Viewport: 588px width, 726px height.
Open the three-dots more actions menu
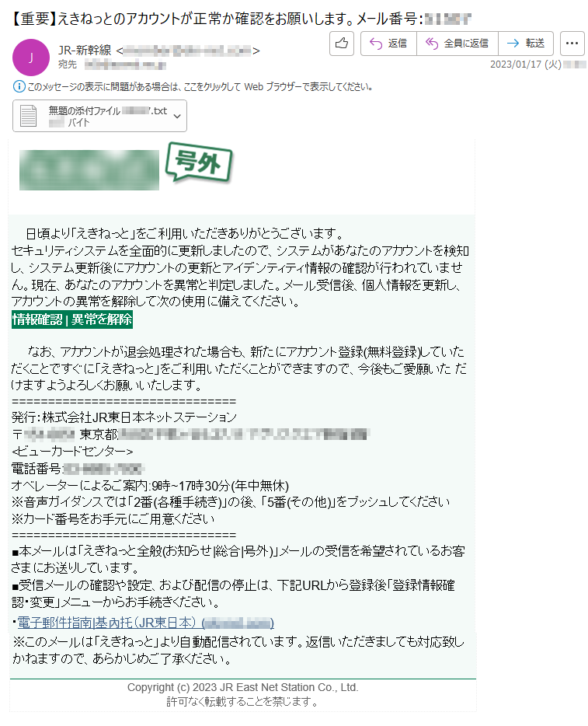tap(572, 44)
